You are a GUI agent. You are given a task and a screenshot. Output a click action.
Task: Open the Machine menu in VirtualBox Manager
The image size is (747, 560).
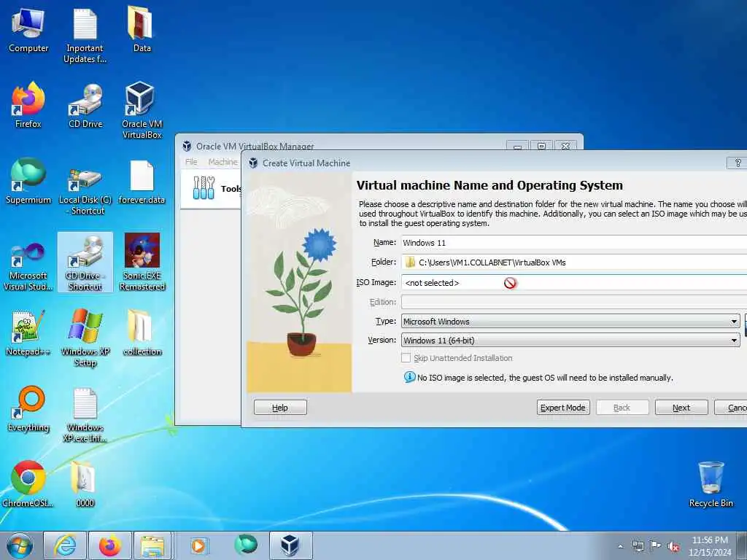223,162
